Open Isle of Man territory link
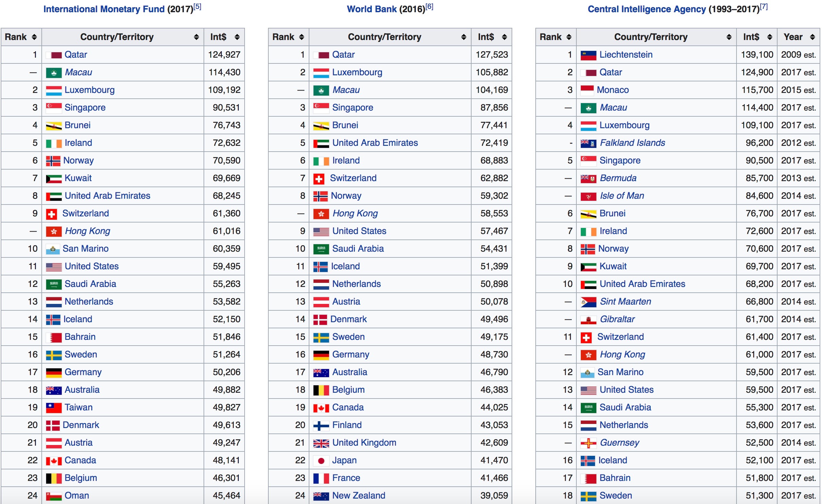The image size is (822, 504). click(622, 196)
